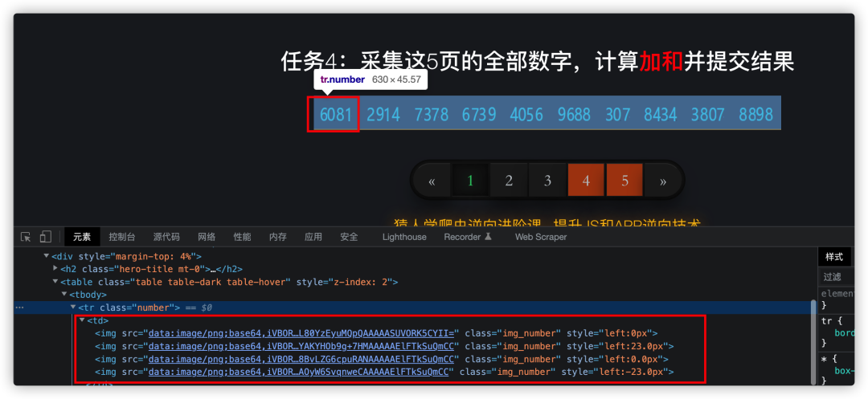
Task: Click the Recorder tab with flask icon
Action: pyautogui.click(x=467, y=237)
